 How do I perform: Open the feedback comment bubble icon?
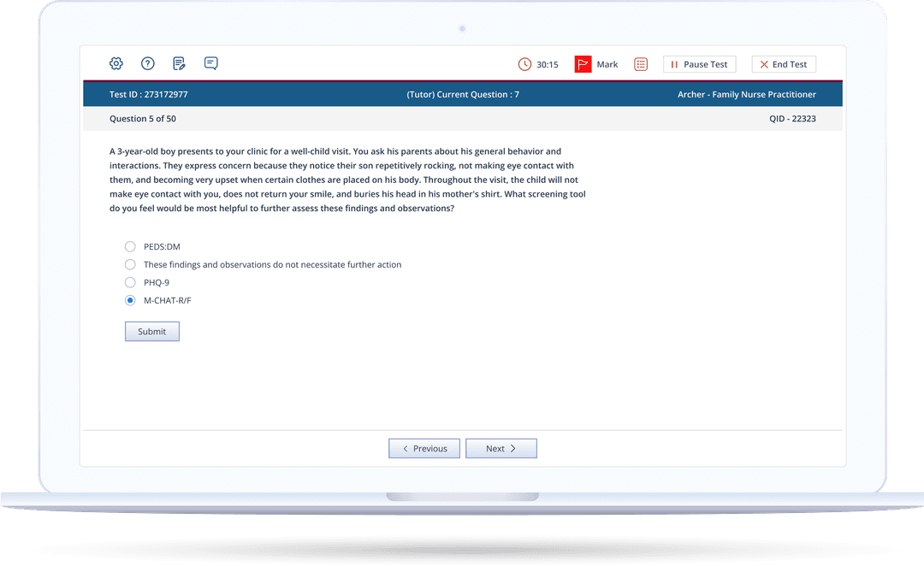pyautogui.click(x=211, y=63)
